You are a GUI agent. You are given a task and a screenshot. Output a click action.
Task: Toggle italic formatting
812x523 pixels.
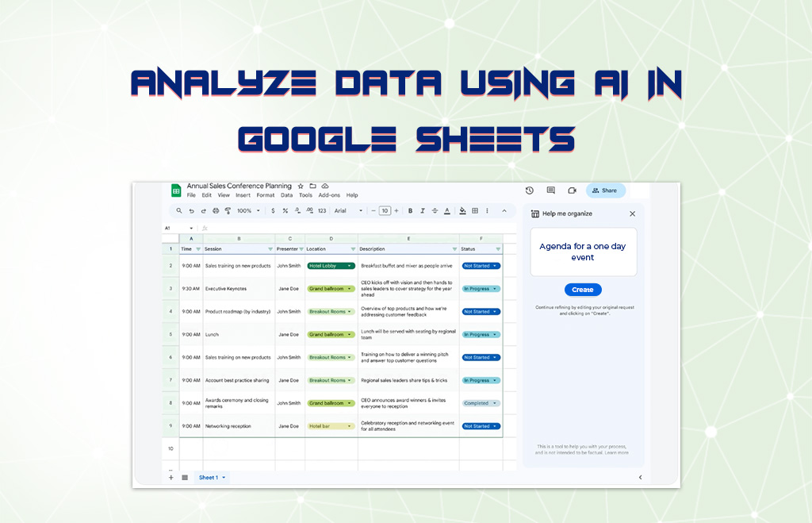(x=422, y=211)
